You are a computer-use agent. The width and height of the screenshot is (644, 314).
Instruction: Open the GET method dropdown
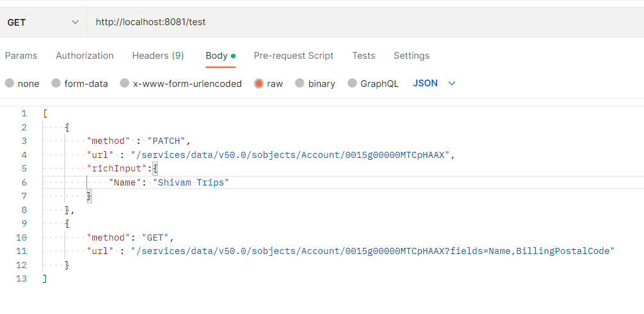(x=43, y=22)
